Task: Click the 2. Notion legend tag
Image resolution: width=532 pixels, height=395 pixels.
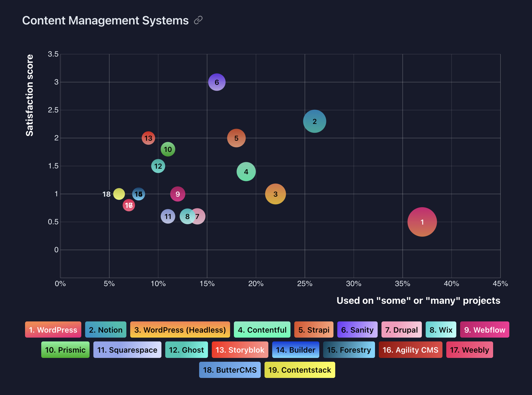Action: [106, 330]
